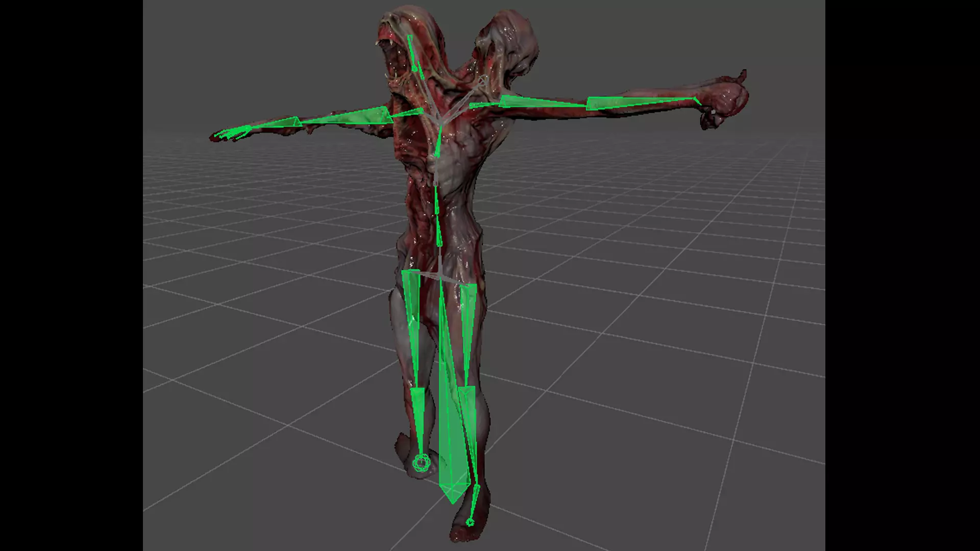
Task: Click the small circular control on the forward foot
Action: pos(470,522)
